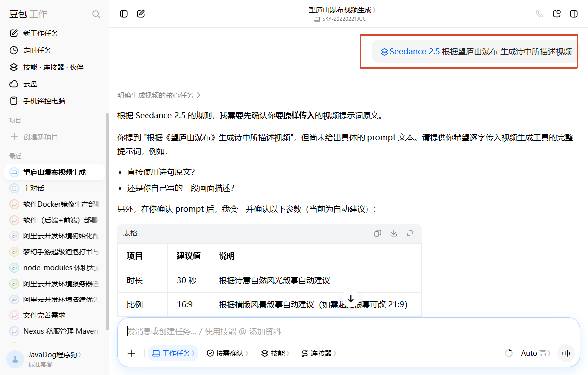
Task: Select 望庐山瀑布视频生成 conversation
Action: click(x=55, y=172)
